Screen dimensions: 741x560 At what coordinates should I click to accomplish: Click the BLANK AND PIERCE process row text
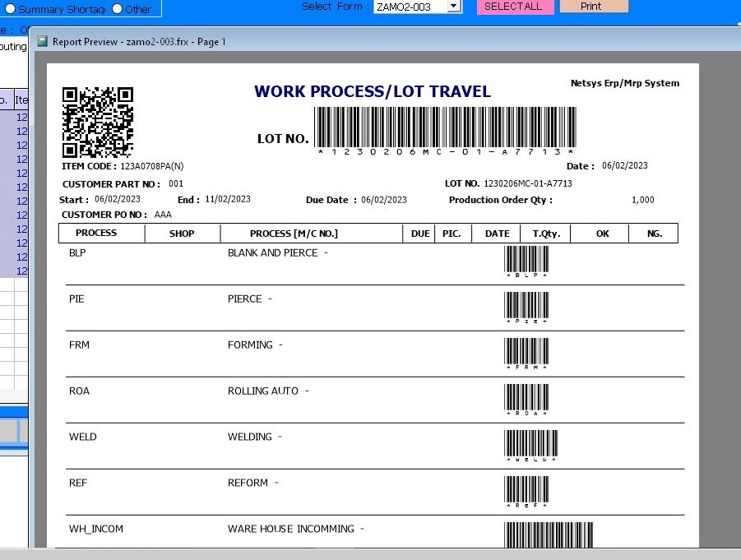pos(272,253)
